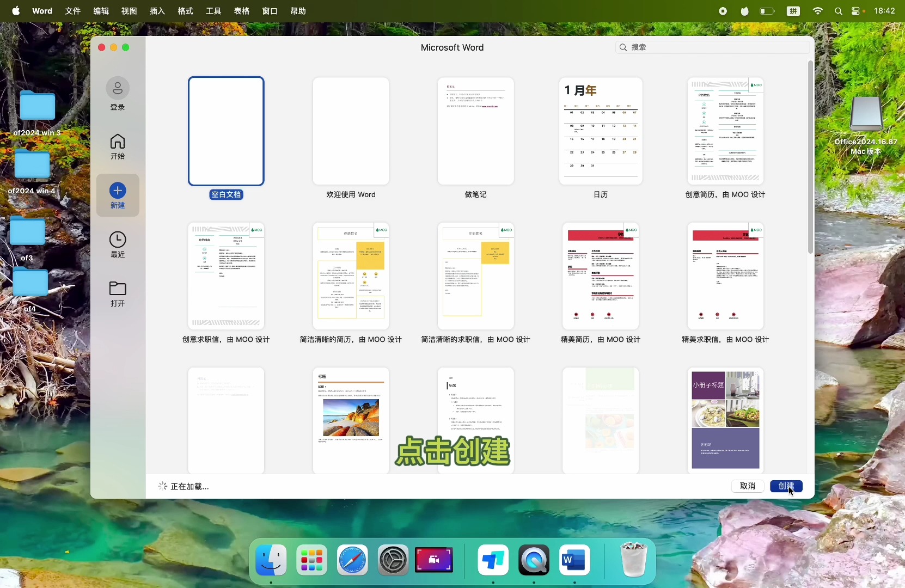Open the 视图 menu

[129, 11]
